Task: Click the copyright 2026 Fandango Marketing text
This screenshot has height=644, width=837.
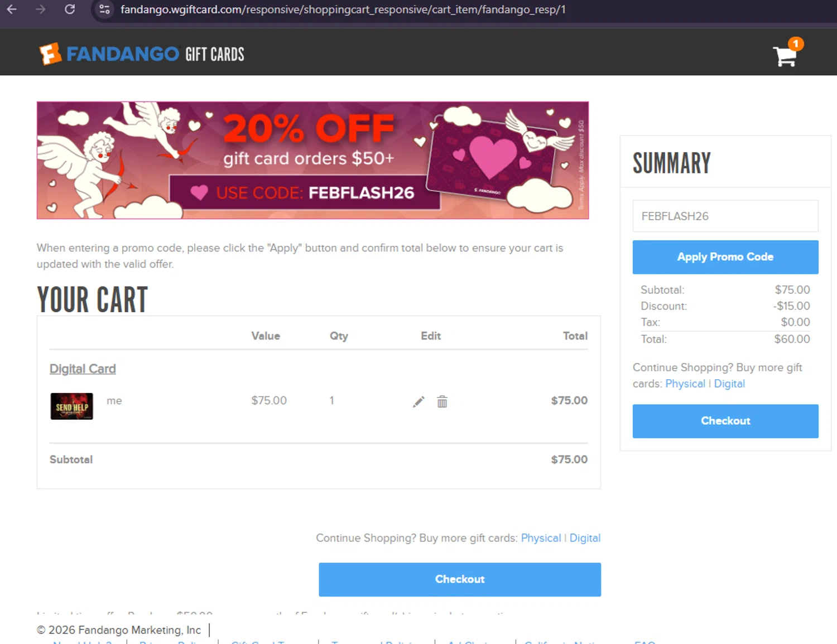Action: [119, 630]
